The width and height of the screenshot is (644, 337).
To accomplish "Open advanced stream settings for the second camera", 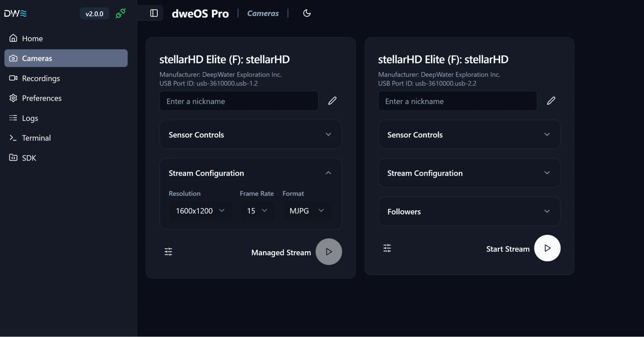I will (387, 248).
